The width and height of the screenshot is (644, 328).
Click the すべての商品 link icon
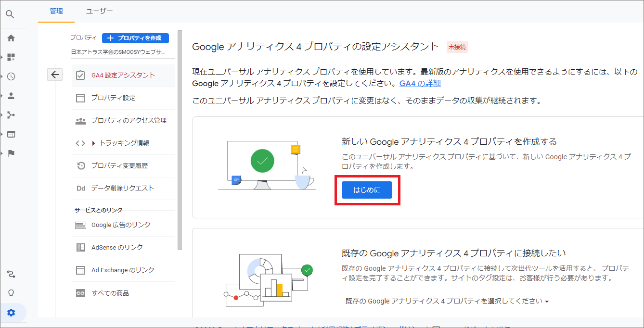click(x=80, y=293)
